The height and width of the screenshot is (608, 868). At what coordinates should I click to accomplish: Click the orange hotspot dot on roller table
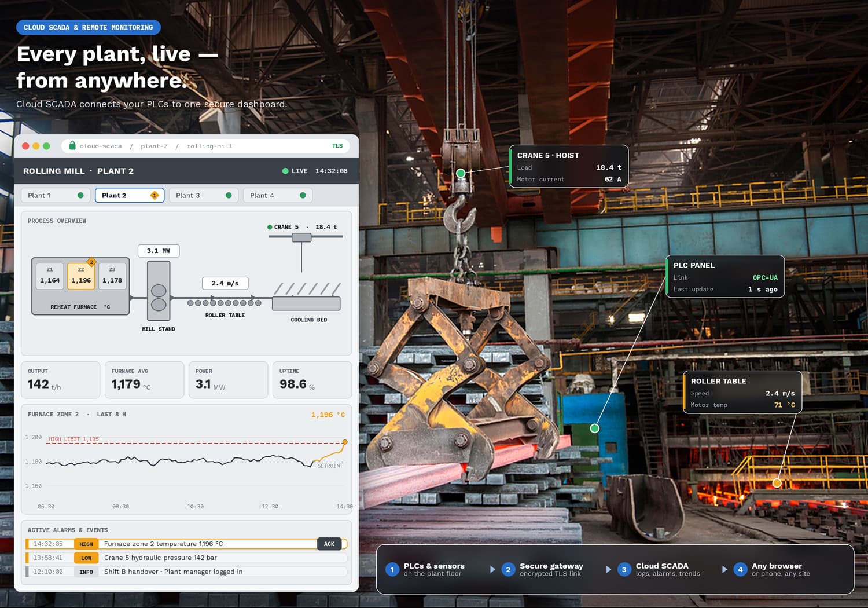(x=777, y=483)
